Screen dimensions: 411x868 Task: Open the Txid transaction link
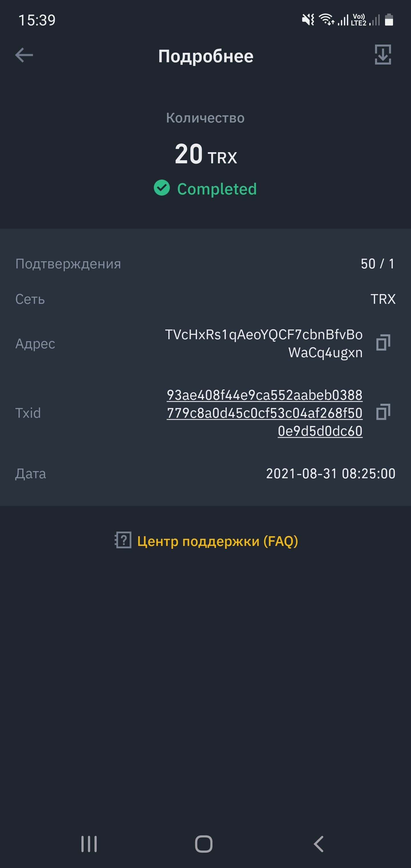coord(265,413)
